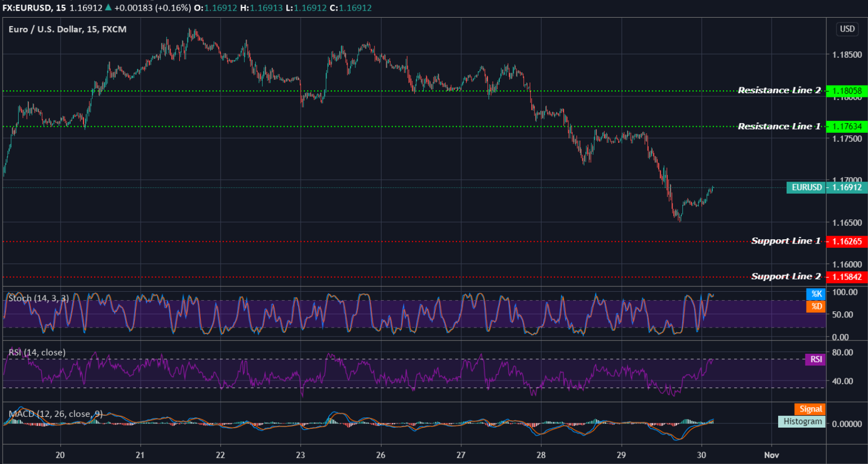The width and height of the screenshot is (868, 464).
Task: Click the Support Line 1 label
Action: (786, 241)
